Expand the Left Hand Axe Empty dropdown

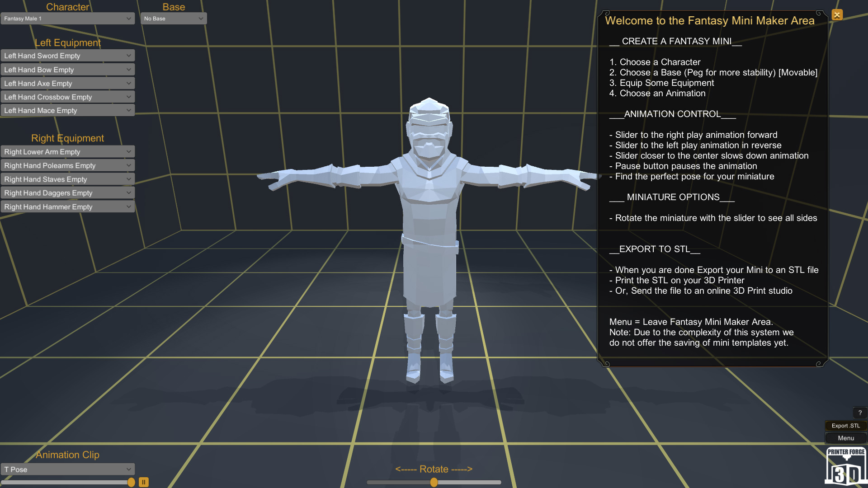[68, 83]
